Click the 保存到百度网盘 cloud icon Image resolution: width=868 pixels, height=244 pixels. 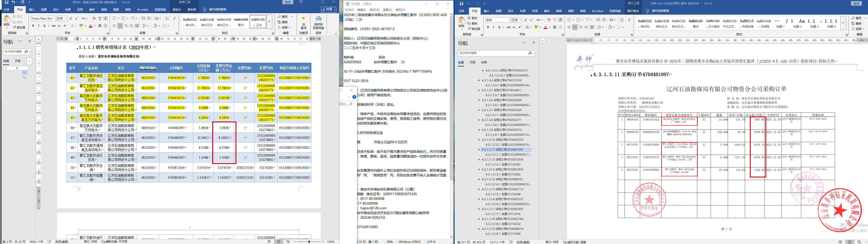pyautogui.click(x=319, y=23)
